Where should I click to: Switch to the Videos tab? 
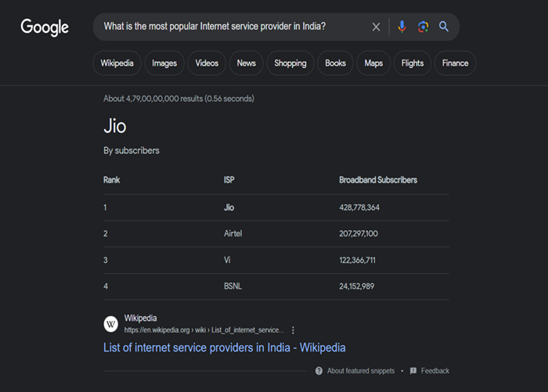pyautogui.click(x=207, y=63)
